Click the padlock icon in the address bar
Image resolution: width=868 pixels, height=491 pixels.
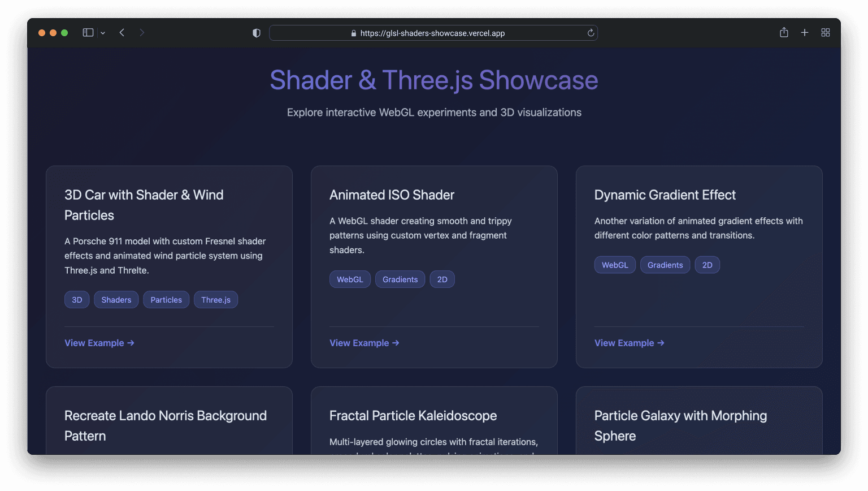coord(353,33)
